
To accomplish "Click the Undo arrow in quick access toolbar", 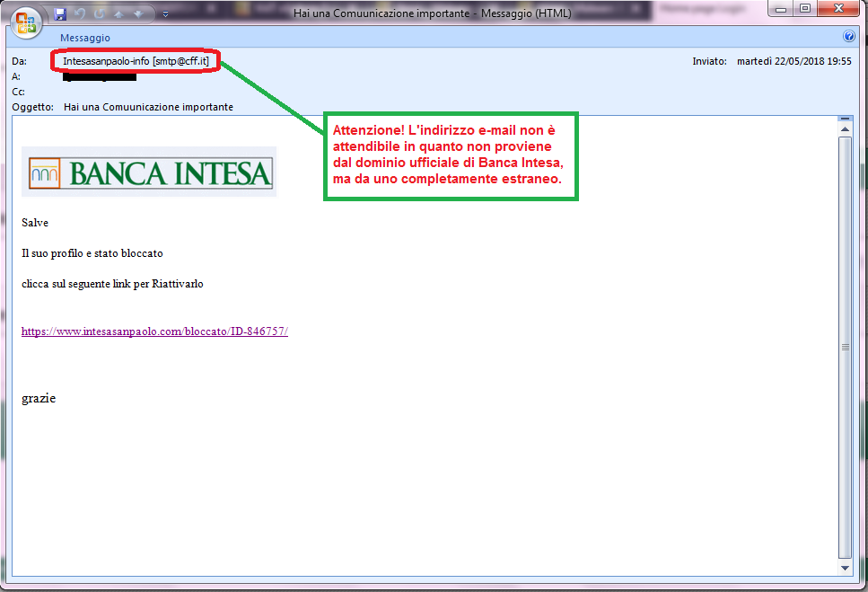I will click(x=79, y=13).
